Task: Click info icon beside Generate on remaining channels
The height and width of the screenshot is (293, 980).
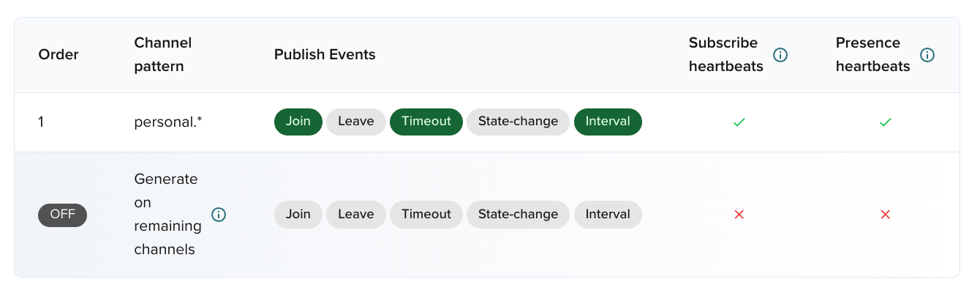Action: tap(219, 215)
